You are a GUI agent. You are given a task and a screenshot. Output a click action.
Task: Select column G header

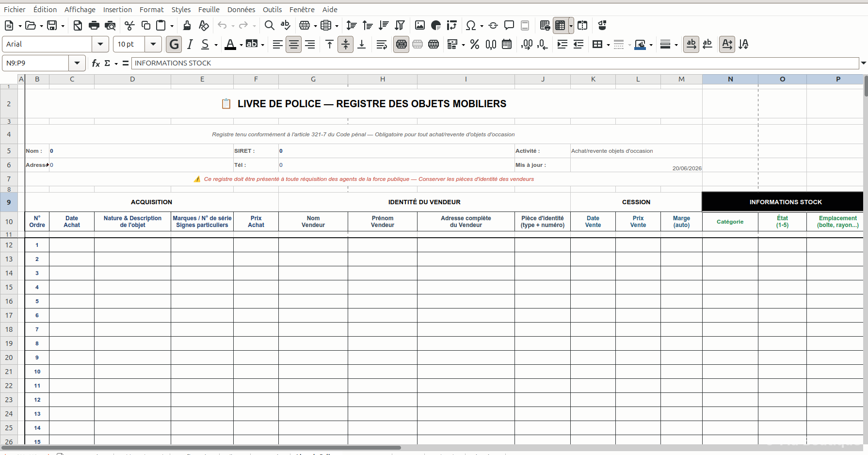point(313,79)
